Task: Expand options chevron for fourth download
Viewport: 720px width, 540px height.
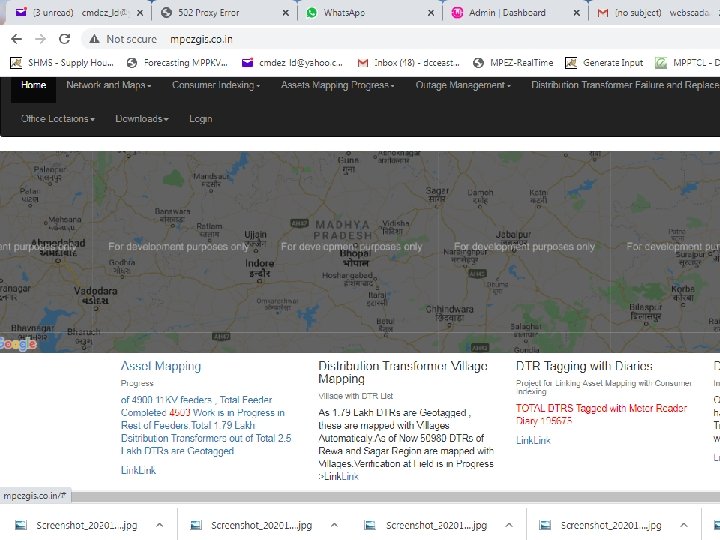Action: click(684, 525)
